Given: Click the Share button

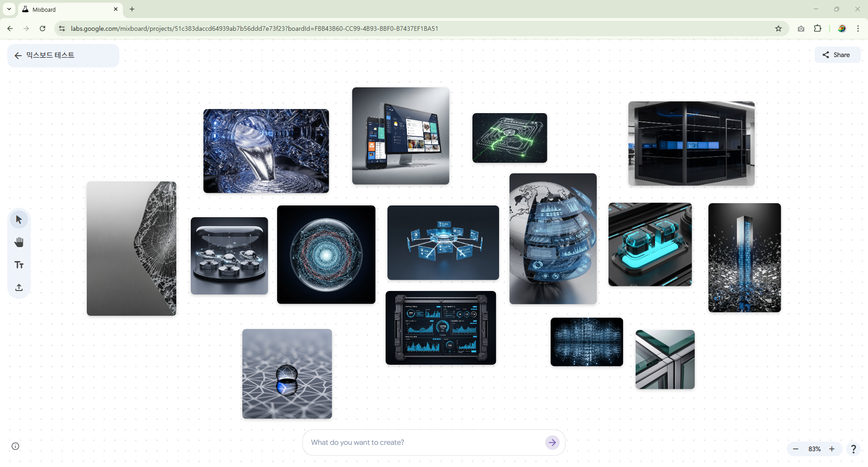Looking at the screenshot, I should point(837,55).
